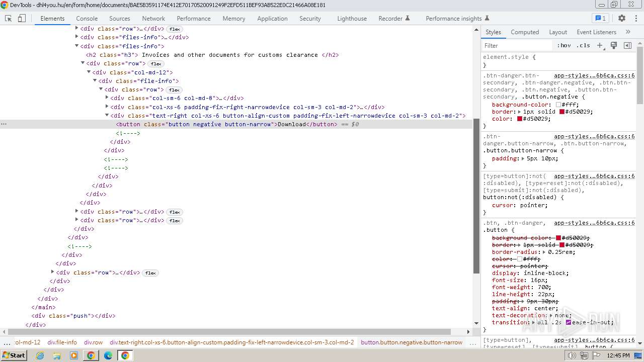Toggle the .cls element classes panel
The height and width of the screenshot is (362, 644).
pyautogui.click(x=583, y=45)
